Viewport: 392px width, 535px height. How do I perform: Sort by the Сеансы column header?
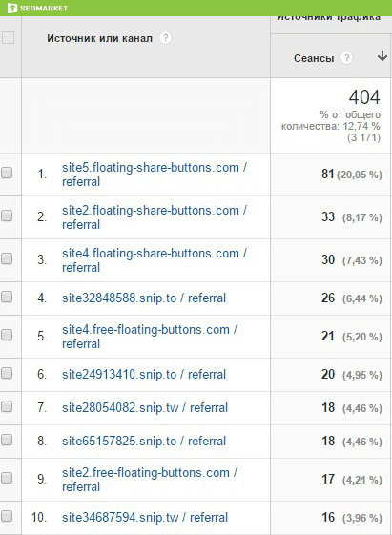point(314,58)
